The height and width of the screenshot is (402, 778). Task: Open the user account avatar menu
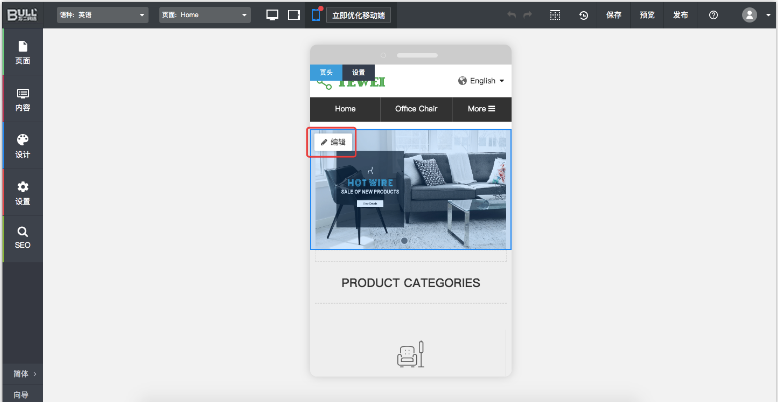[754, 15]
